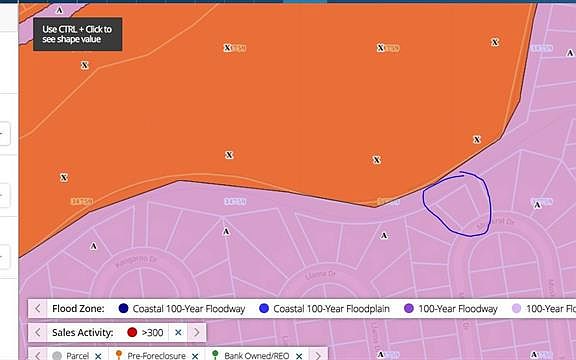Click the '100-Year Floodway' legend text
Screen dimensions: 576x360
[x=458, y=309]
